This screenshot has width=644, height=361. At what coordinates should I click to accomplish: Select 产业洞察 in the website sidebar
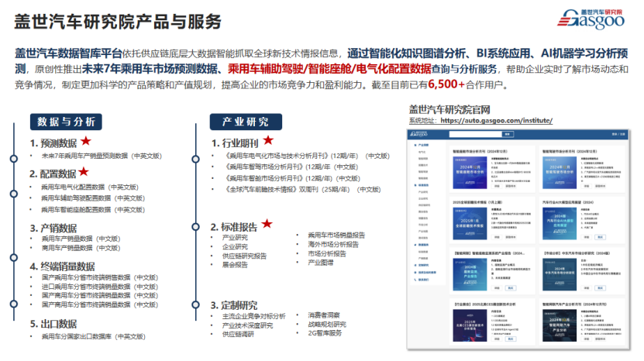click(423, 145)
